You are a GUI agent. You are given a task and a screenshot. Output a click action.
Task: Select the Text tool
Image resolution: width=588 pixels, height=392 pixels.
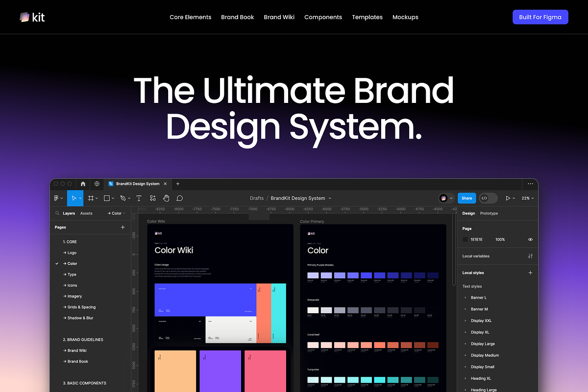click(x=139, y=198)
